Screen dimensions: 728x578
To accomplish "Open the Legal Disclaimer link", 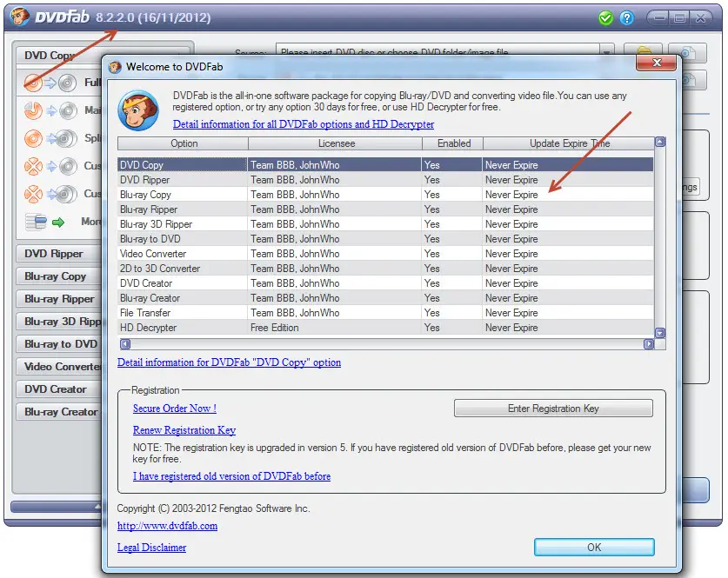I will (x=151, y=548).
